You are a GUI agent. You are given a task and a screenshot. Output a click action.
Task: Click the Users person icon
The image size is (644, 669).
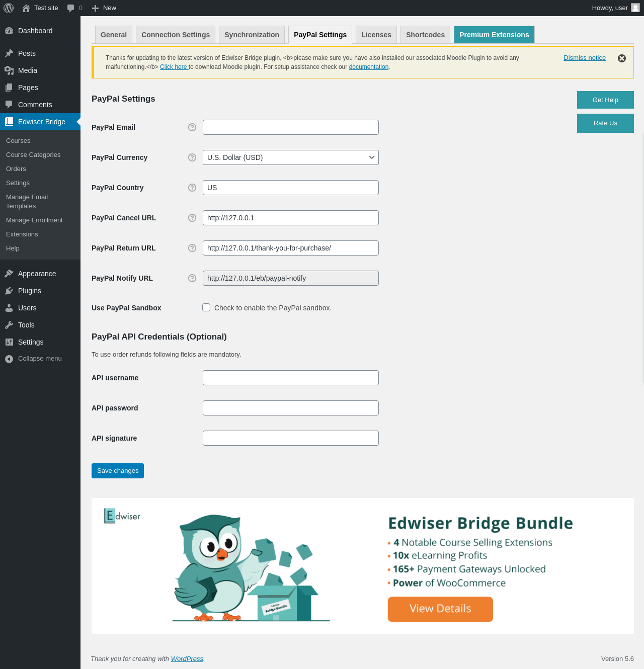click(x=9, y=308)
